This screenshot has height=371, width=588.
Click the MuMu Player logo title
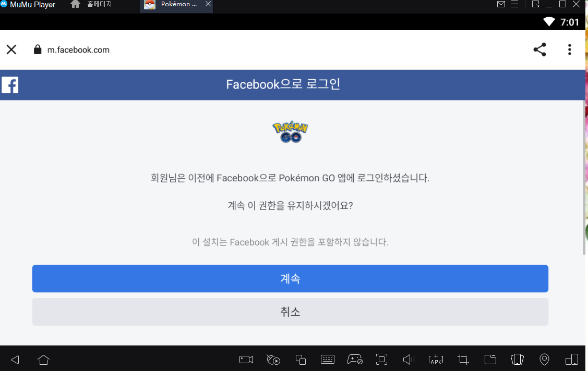tap(28, 5)
